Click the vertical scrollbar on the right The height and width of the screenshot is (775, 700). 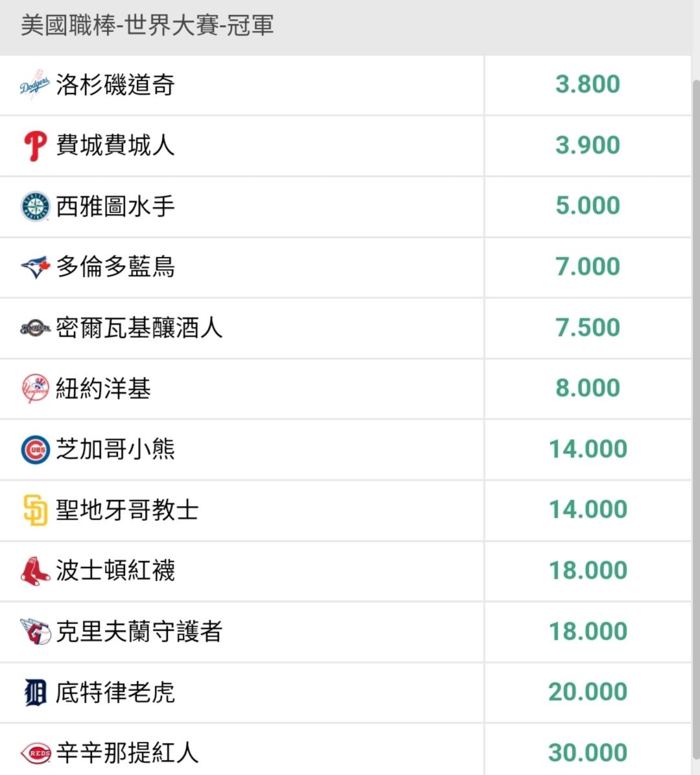(x=695, y=389)
